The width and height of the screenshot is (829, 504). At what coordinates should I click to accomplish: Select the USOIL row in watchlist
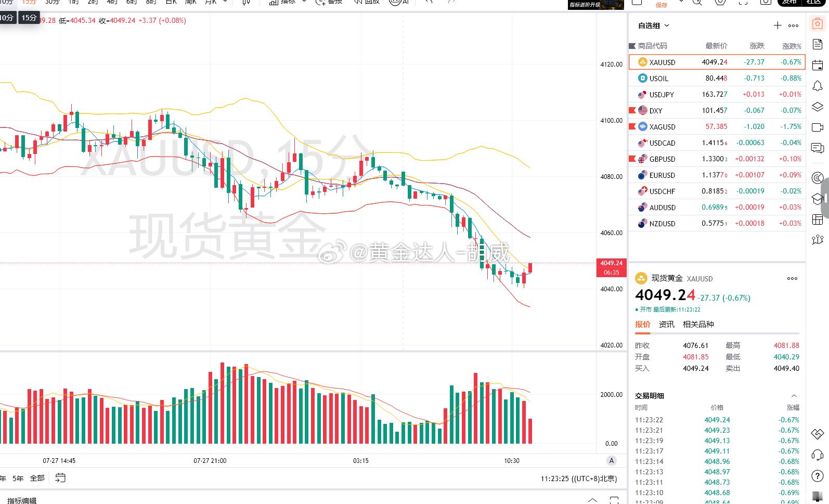click(x=717, y=79)
